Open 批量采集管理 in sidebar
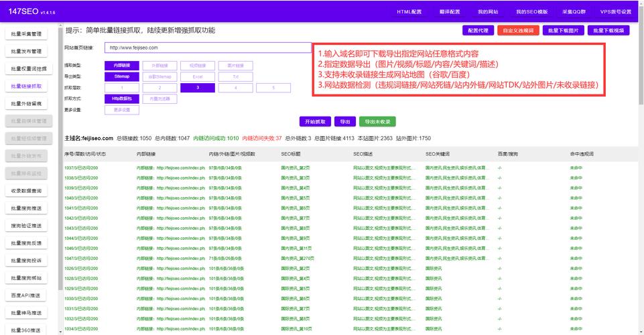 (26, 34)
